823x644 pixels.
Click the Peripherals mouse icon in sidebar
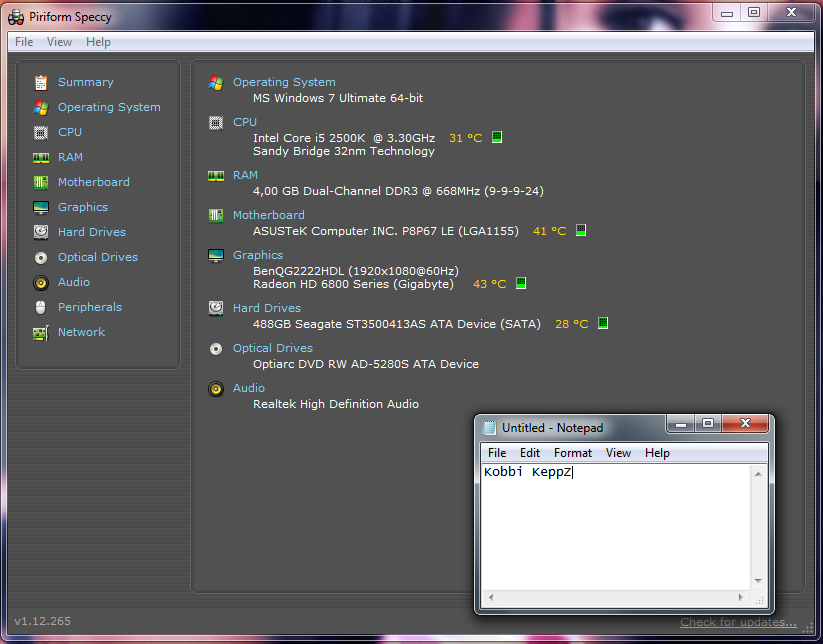click(41, 307)
